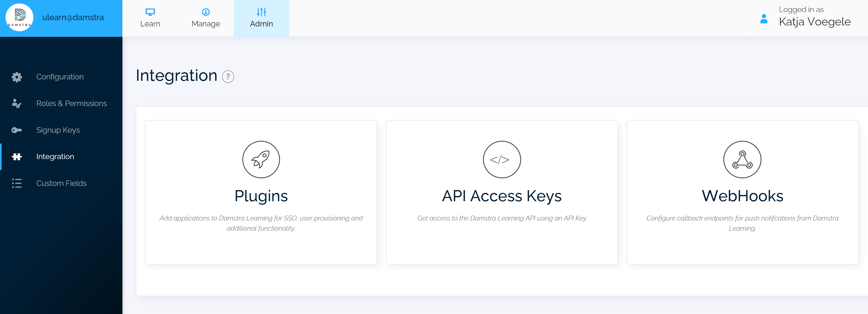868x314 pixels.
Task: Switch to the Manage tab
Action: [206, 18]
